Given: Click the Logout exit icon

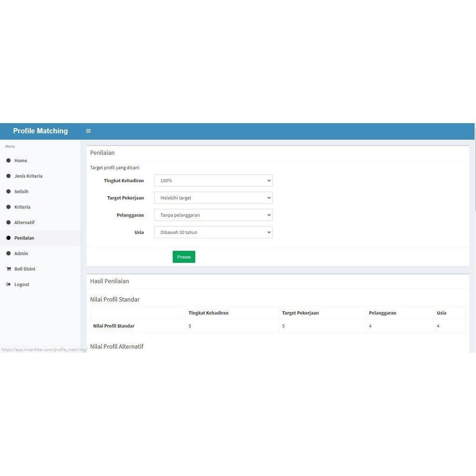Looking at the screenshot, I should tap(8, 284).
